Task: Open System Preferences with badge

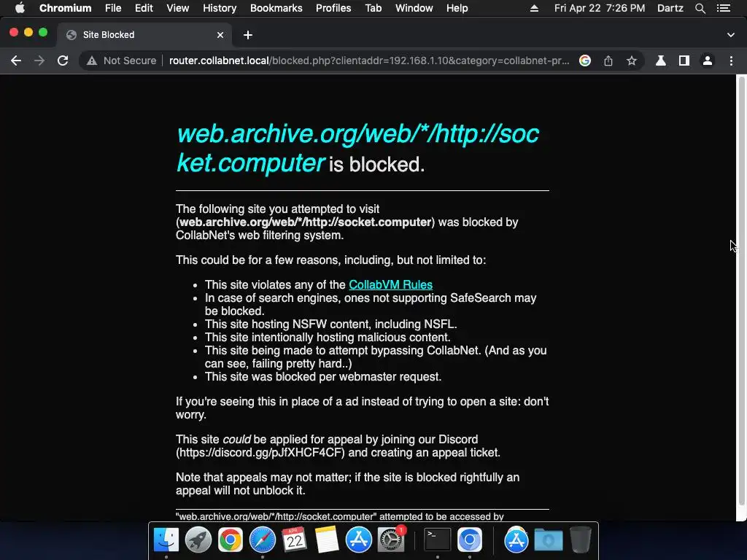Action: 391,540
